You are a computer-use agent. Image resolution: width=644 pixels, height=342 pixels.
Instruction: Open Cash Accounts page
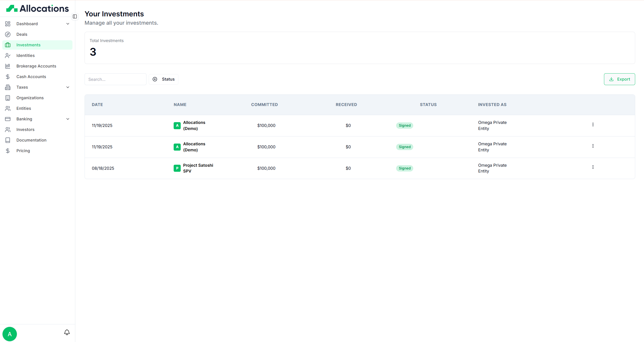[x=31, y=77]
